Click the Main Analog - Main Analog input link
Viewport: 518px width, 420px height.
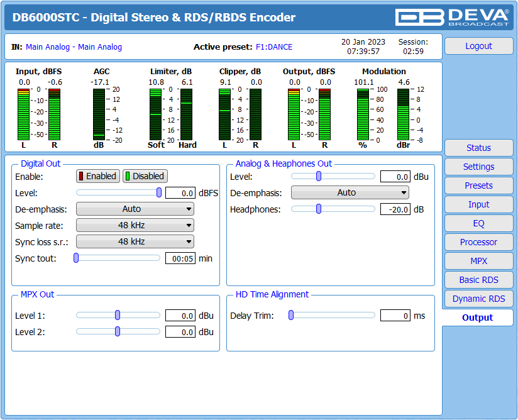74,47
